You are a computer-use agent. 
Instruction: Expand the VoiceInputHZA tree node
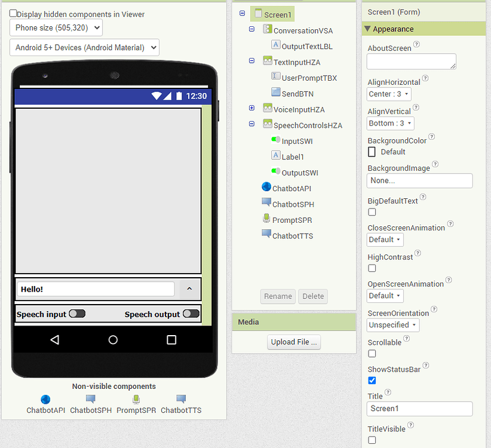click(251, 108)
